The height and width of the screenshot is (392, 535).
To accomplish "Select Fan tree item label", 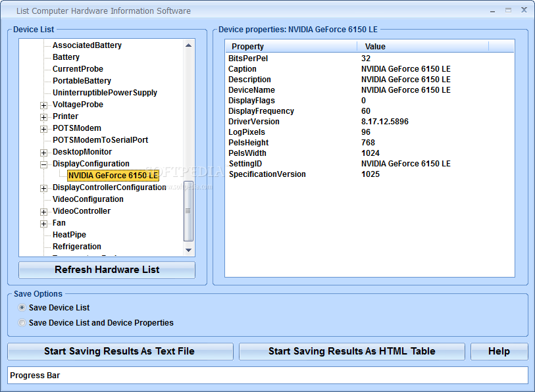I will click(x=59, y=223).
